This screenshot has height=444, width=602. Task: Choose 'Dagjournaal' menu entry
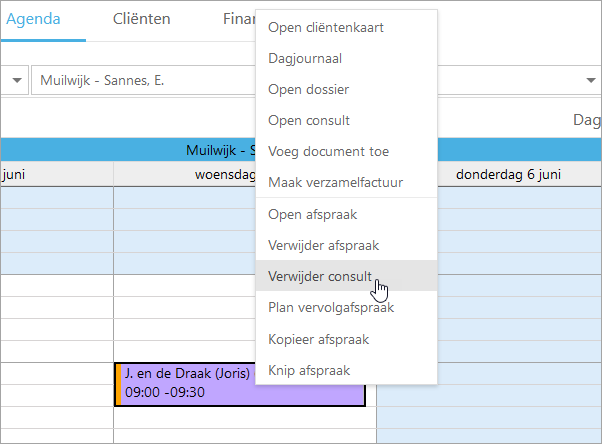coord(307,59)
